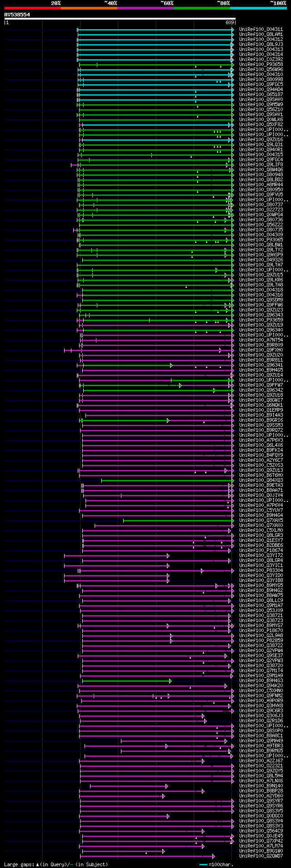Select label UniRef100_B9H4G3

[x=261, y=681]
